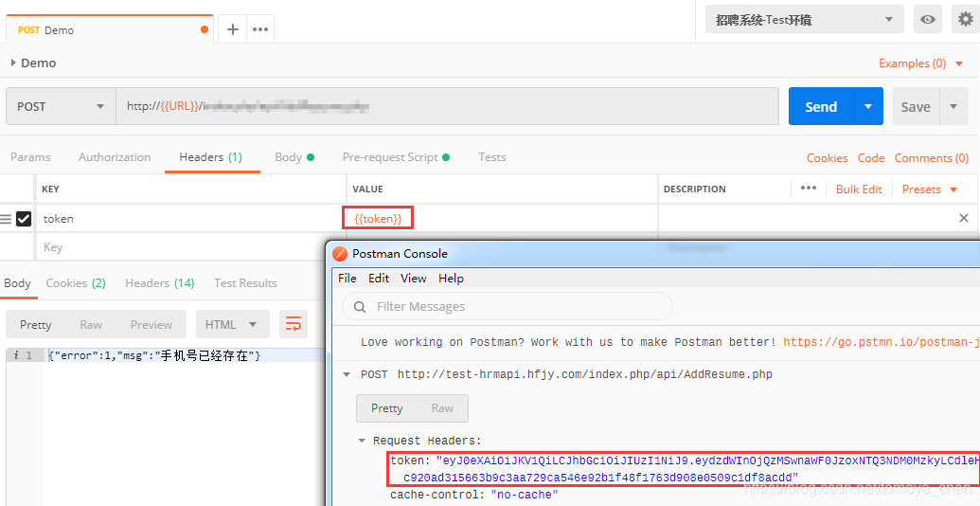Open the Pre-request Script tab

396,157
